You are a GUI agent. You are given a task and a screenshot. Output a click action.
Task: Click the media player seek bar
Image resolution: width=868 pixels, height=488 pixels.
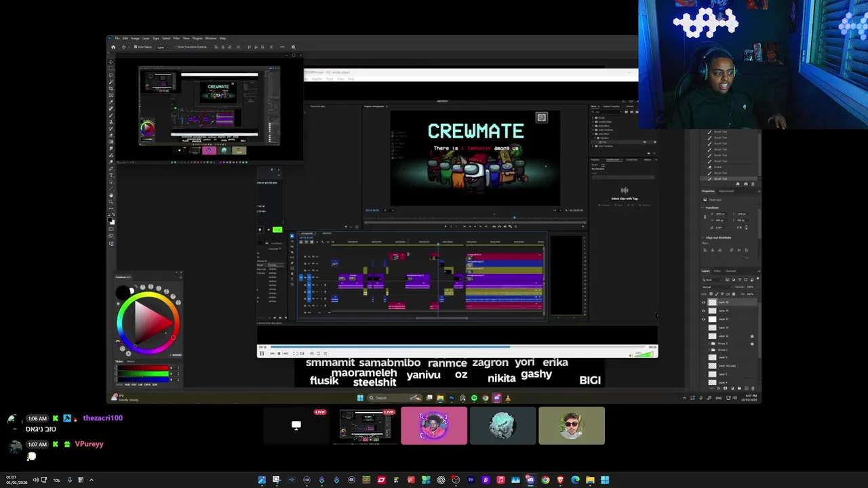pyautogui.click(x=458, y=346)
